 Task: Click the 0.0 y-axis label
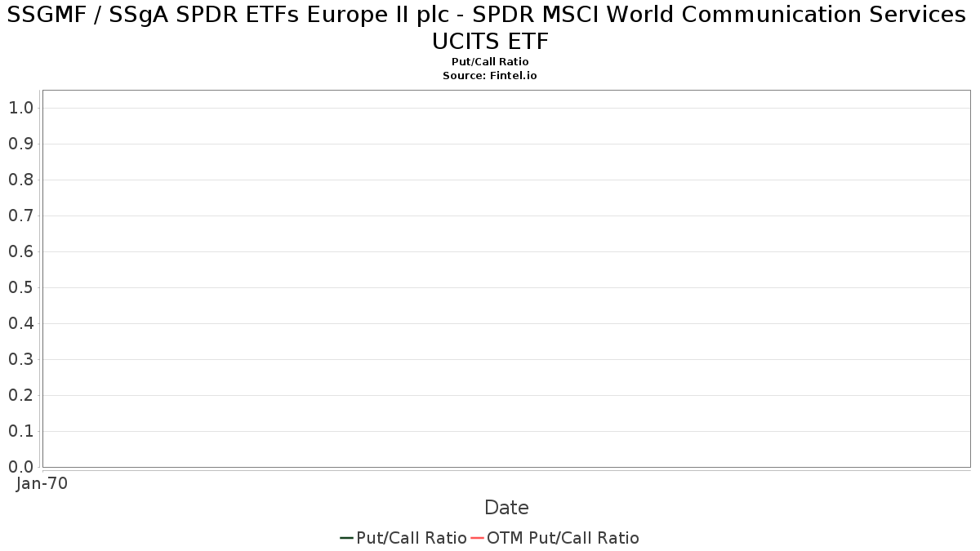(x=20, y=467)
